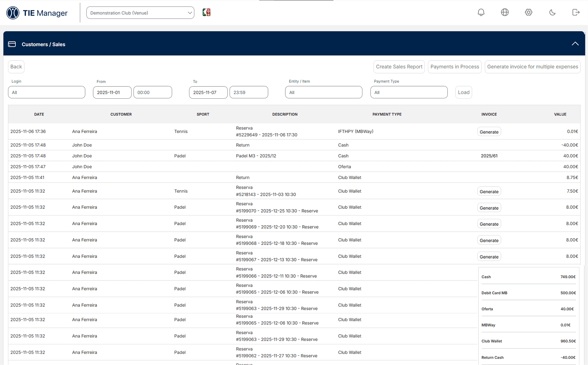Viewport: 588px width, 365px height.
Task: Click the date 2025-11-05 11:41
Action: click(x=27, y=177)
